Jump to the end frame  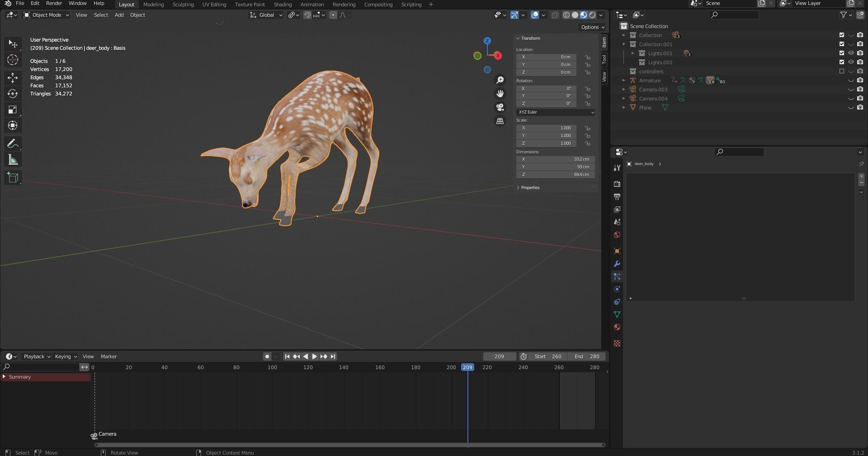333,356
